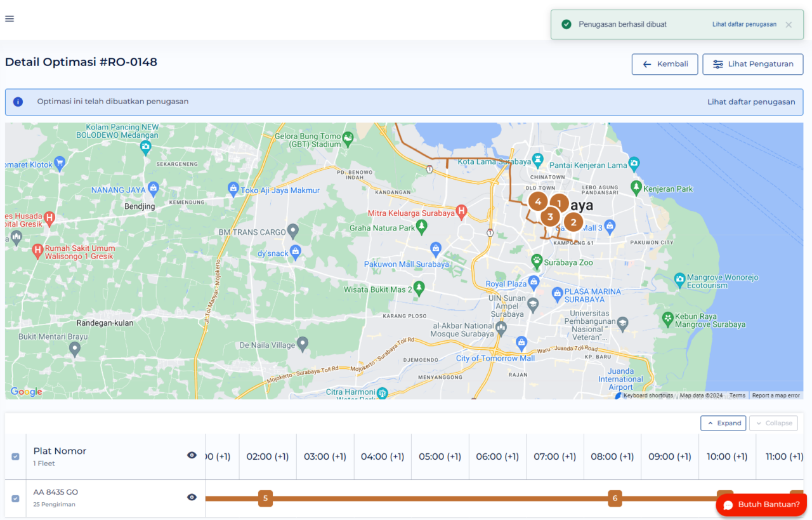Click the Expand button above the timeline
This screenshot has width=812, height=520.
click(x=723, y=423)
